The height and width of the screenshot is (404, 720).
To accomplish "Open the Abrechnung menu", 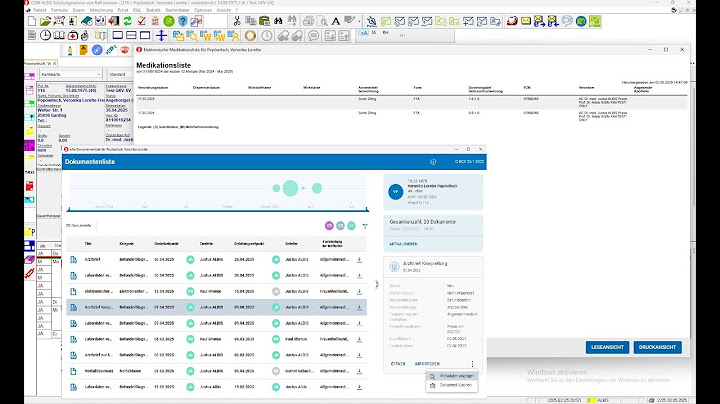I will pyautogui.click(x=101, y=10).
